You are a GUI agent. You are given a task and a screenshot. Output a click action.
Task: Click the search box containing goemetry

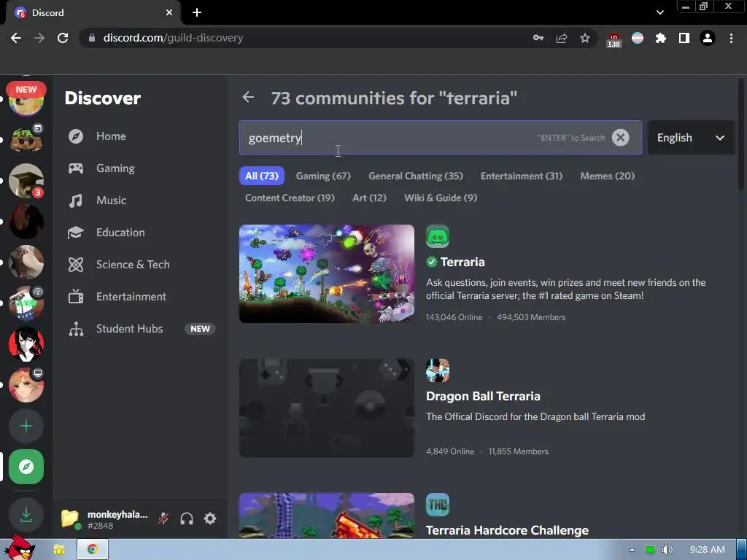pos(440,138)
